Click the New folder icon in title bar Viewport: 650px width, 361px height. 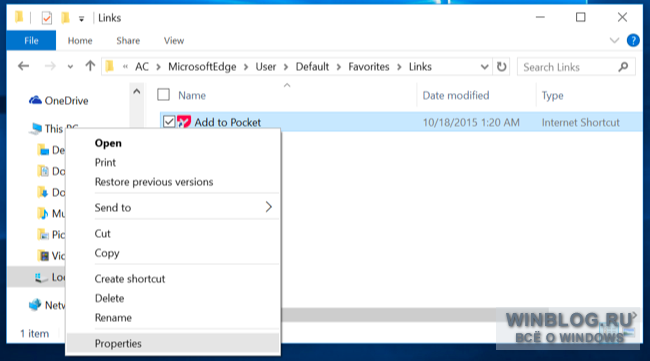[x=65, y=18]
